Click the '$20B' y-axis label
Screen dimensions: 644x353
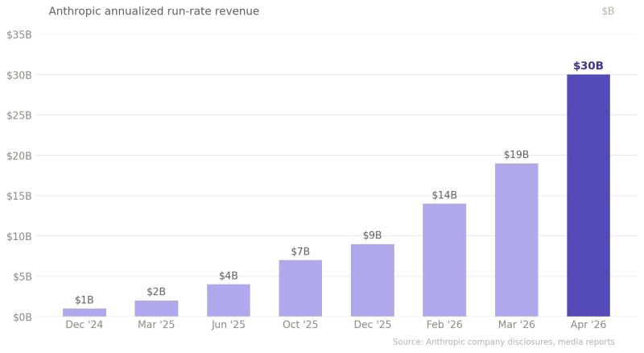19,156
